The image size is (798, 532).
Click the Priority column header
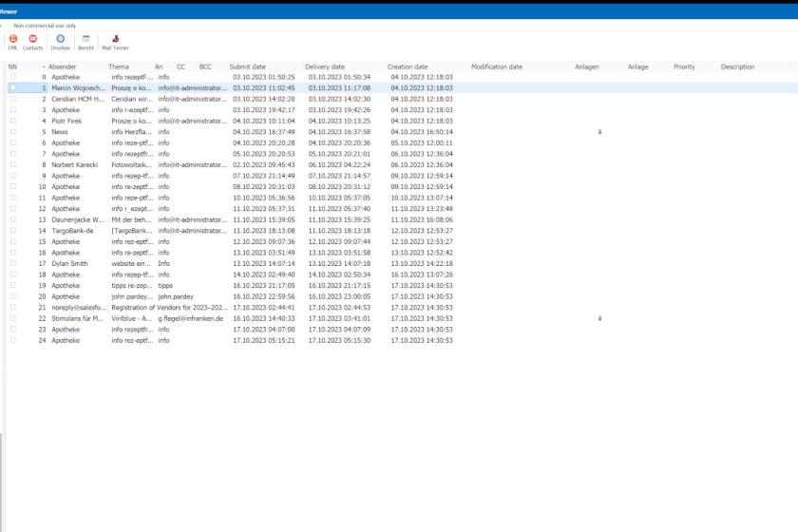click(x=684, y=66)
